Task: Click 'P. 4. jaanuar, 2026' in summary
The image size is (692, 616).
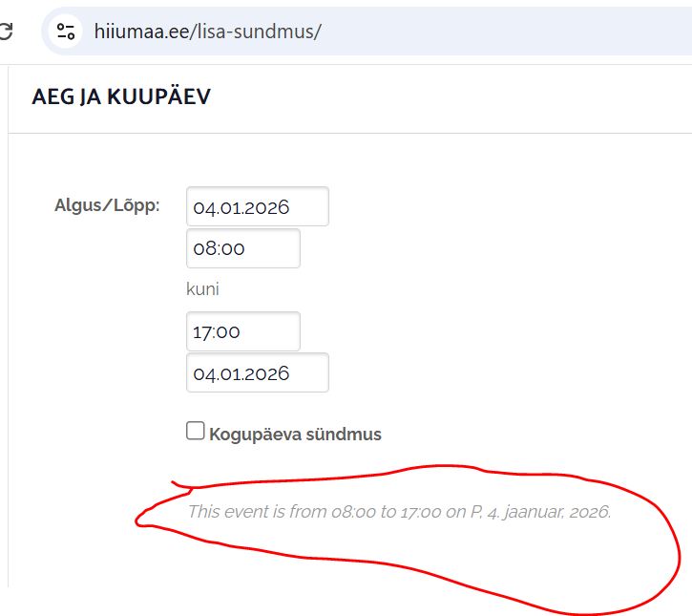Action: tap(539, 512)
